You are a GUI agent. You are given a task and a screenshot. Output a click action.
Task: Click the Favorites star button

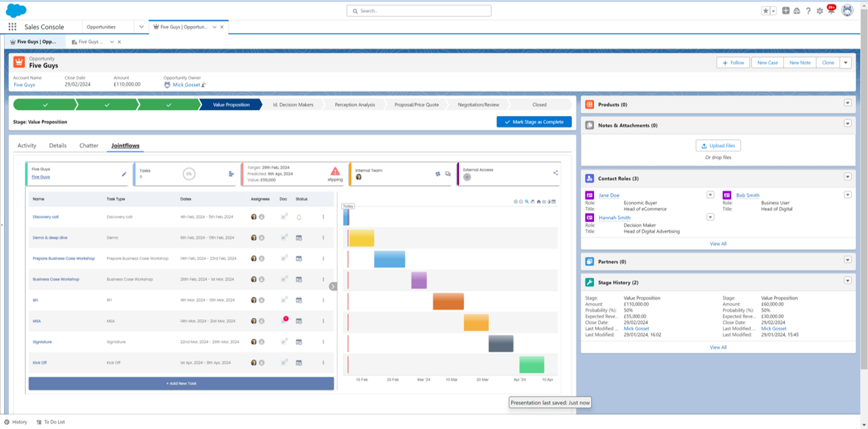point(766,11)
